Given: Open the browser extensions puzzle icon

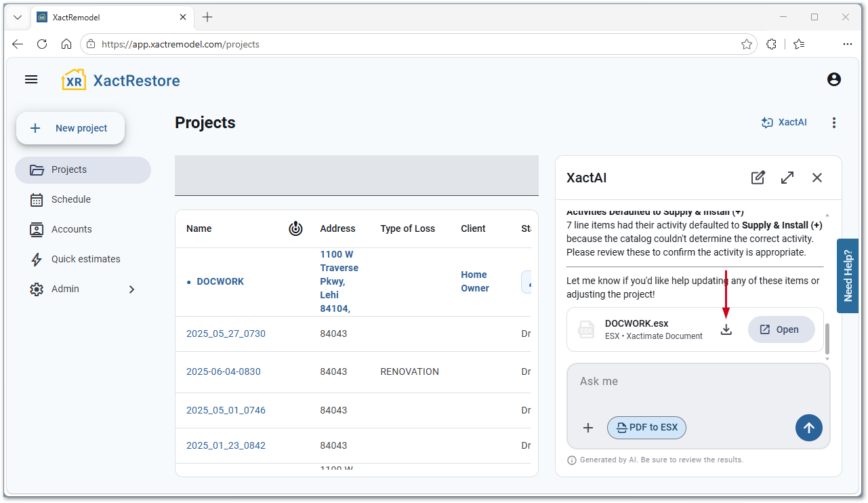Looking at the screenshot, I should click(771, 44).
